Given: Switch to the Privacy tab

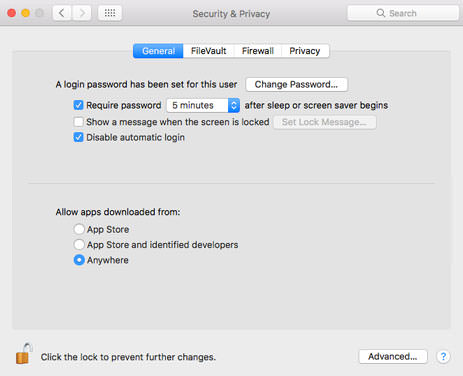Looking at the screenshot, I should click(x=305, y=51).
